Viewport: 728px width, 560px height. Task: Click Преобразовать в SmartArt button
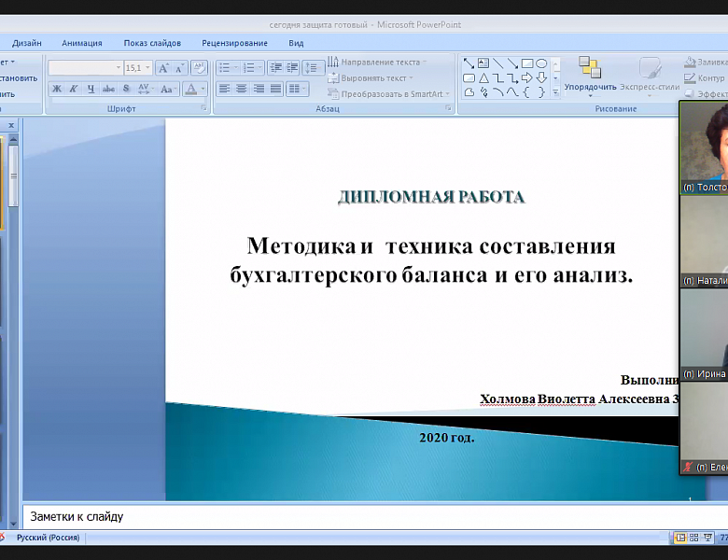[x=388, y=93]
